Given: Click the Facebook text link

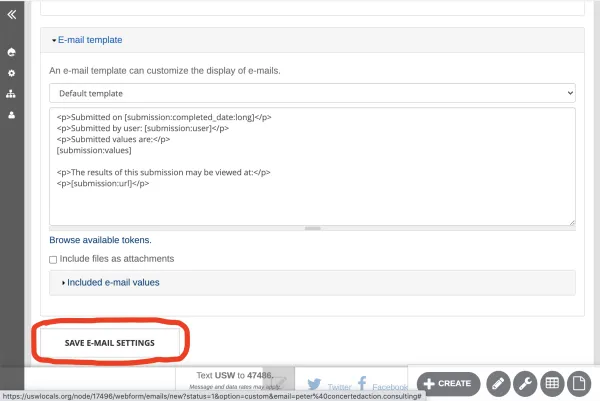Looking at the screenshot, I should pyautogui.click(x=390, y=387).
